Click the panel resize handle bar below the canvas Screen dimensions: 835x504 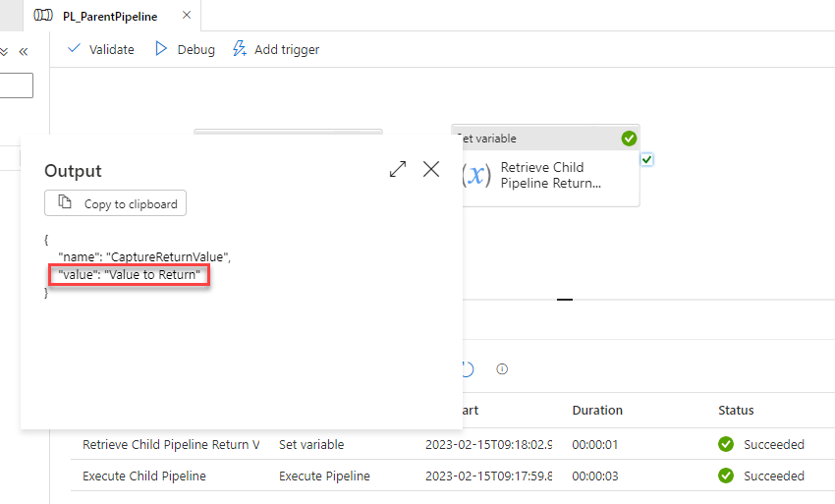(x=565, y=300)
